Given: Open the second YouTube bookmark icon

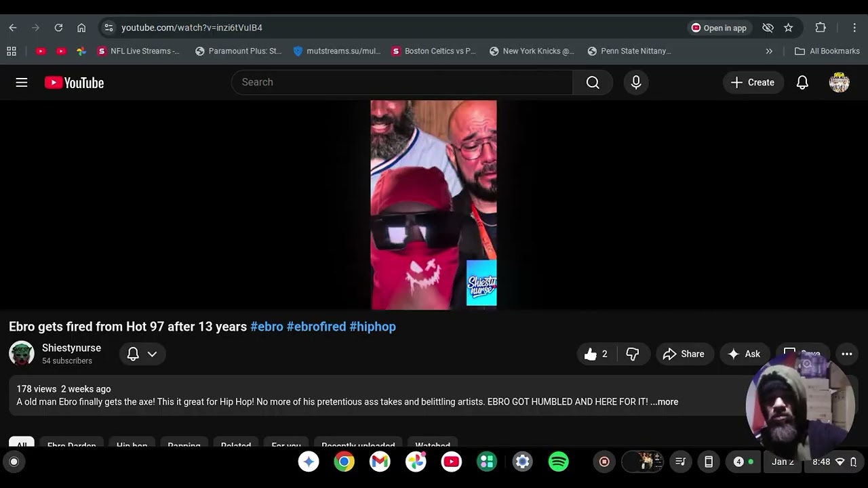Looking at the screenshot, I should tap(61, 51).
